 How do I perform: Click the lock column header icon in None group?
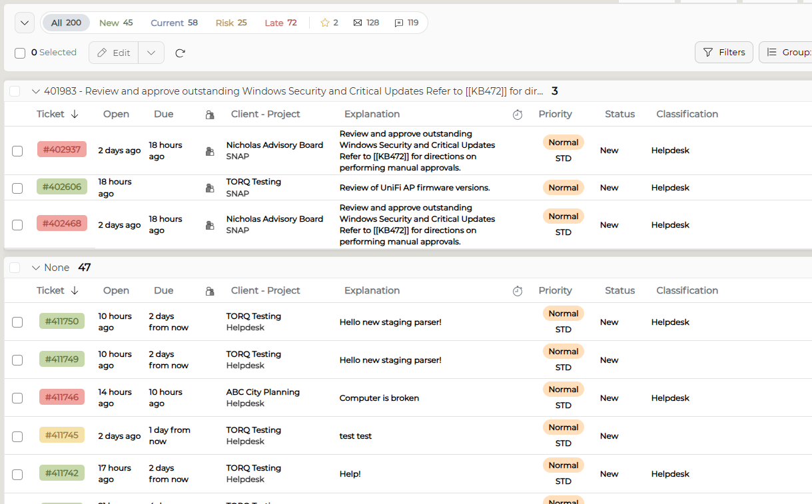(x=210, y=291)
